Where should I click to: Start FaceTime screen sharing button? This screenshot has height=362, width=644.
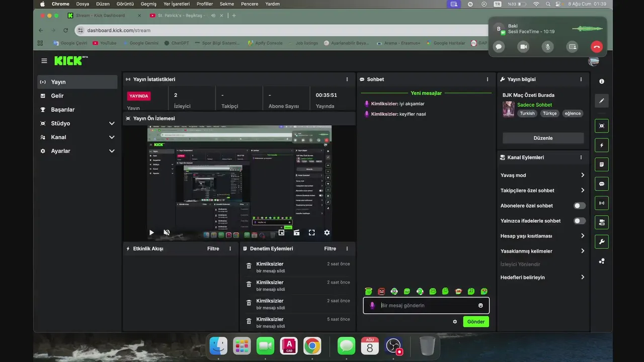click(x=572, y=47)
